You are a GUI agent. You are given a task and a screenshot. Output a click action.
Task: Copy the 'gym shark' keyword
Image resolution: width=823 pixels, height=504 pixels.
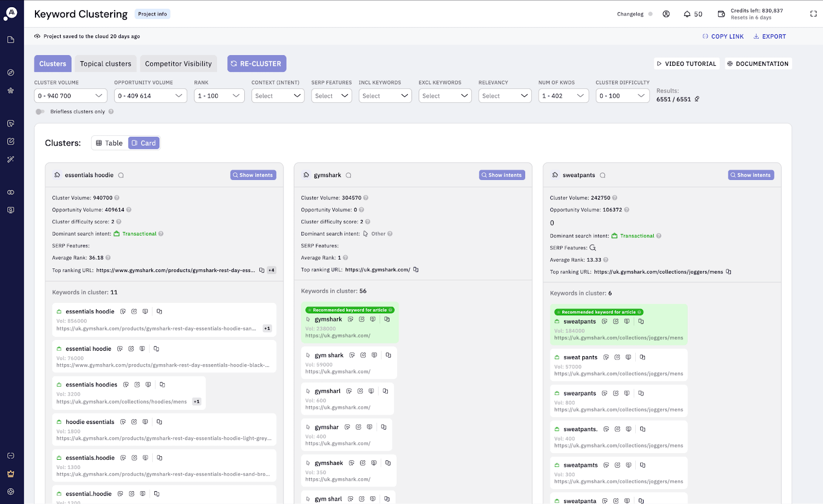[x=388, y=355]
